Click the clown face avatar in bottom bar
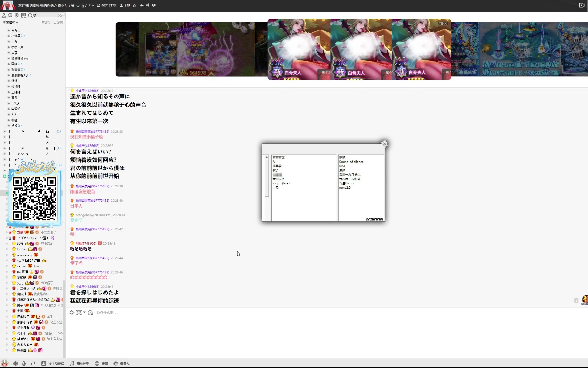Viewport: 588px width, 368px height. [x=4, y=363]
